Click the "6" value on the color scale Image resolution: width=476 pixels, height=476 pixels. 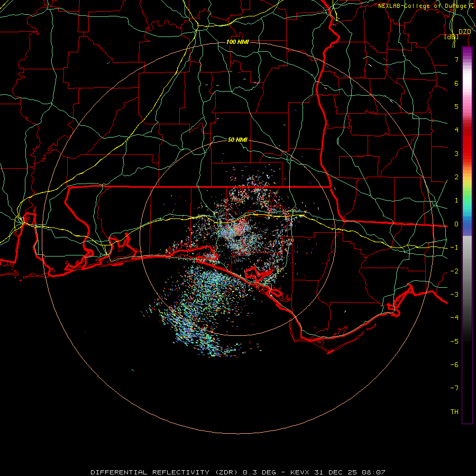coord(456,83)
